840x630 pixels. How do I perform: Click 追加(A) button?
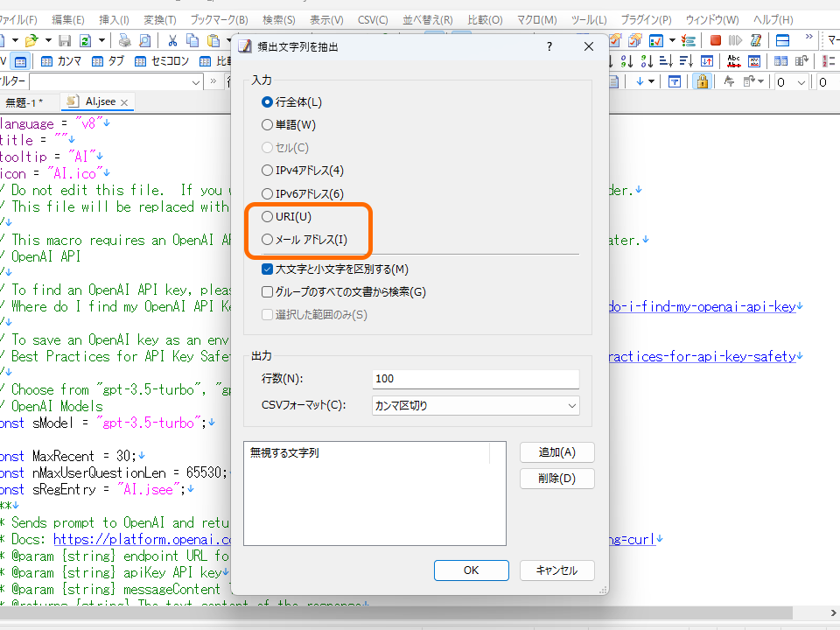click(x=557, y=452)
